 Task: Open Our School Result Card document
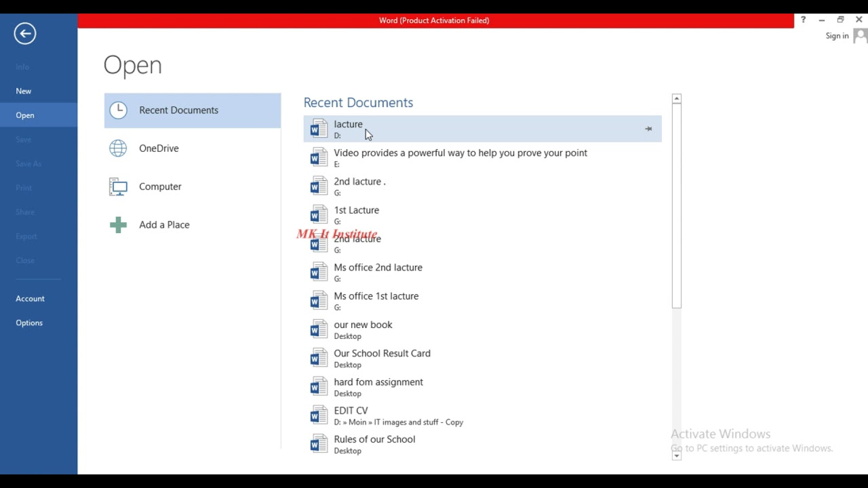pos(482,358)
